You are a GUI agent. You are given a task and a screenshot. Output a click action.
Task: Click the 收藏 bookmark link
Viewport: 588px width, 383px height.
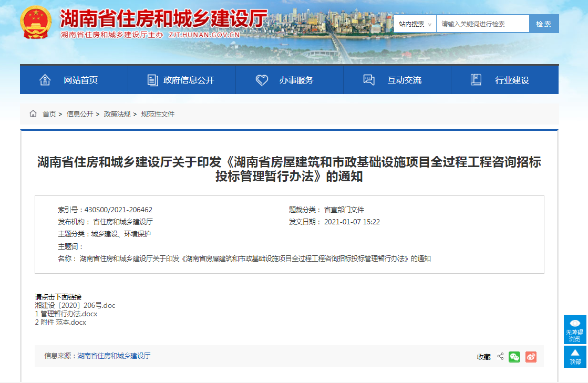pyautogui.click(x=483, y=357)
